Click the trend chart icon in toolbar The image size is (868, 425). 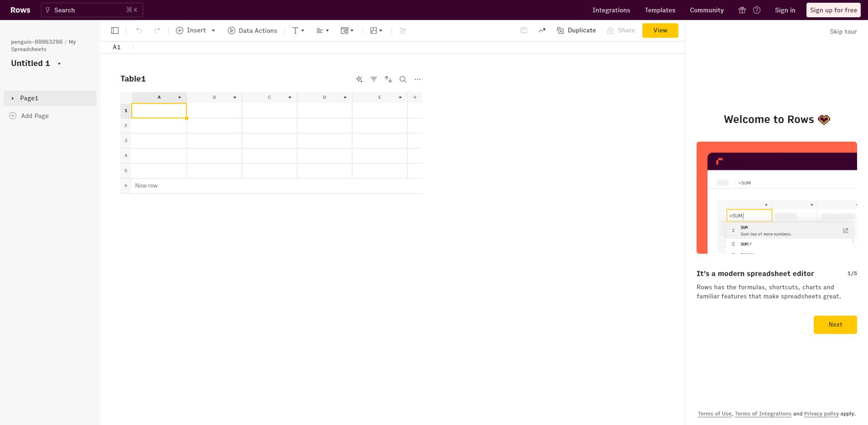tap(542, 30)
